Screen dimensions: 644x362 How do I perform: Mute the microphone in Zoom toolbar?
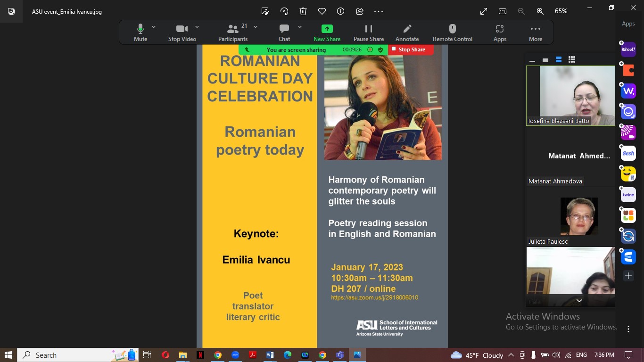point(140,33)
